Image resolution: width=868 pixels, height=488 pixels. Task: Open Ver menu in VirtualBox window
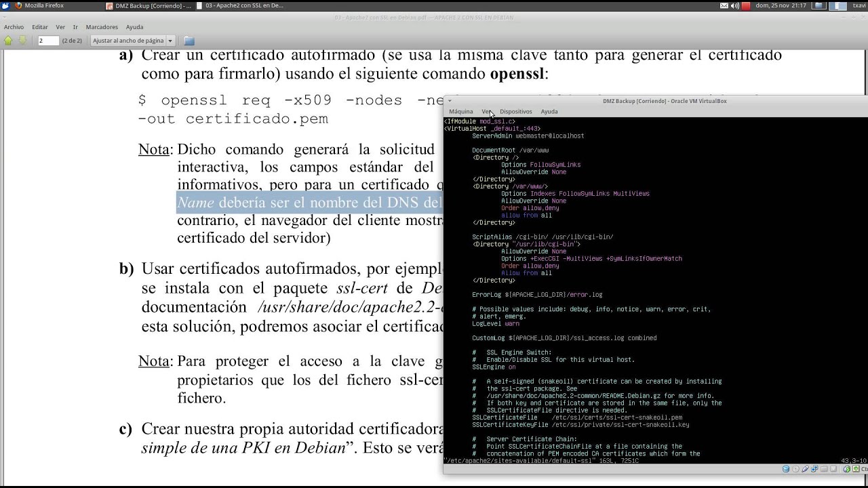pos(486,111)
